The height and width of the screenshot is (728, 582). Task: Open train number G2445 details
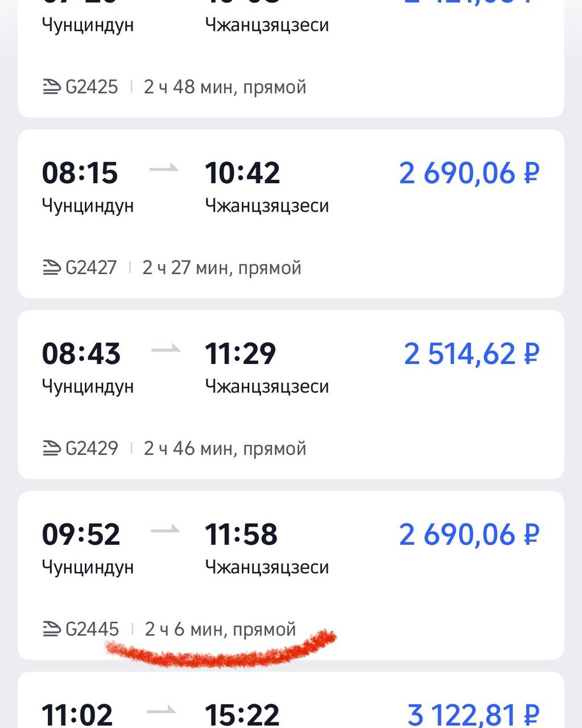92,629
